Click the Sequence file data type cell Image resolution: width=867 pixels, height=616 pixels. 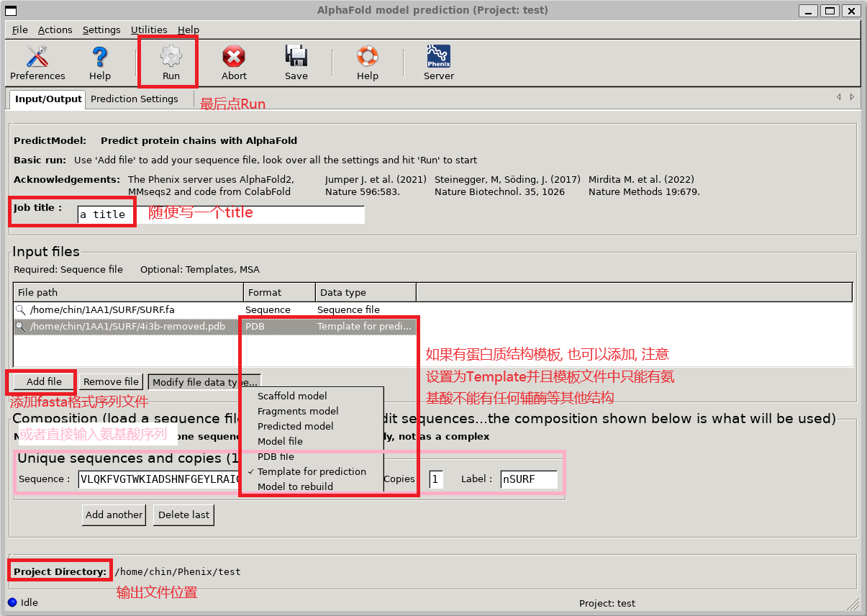point(348,309)
